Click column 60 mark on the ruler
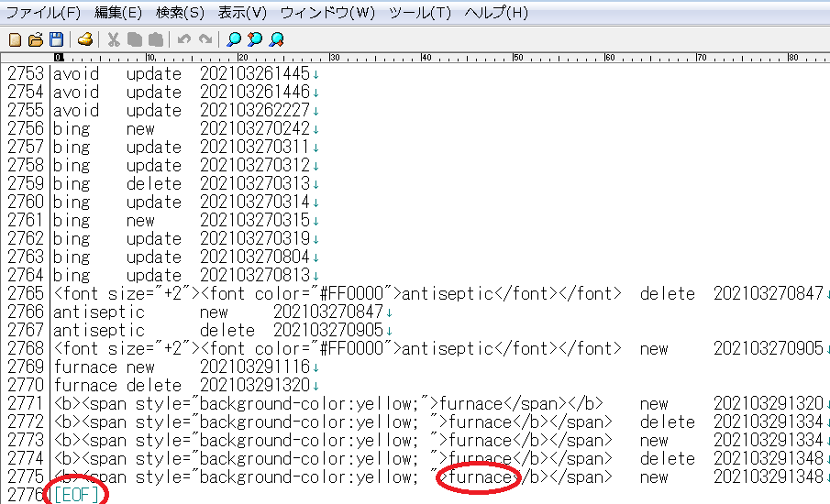Screen dimensions: 830x504 pos(610,58)
